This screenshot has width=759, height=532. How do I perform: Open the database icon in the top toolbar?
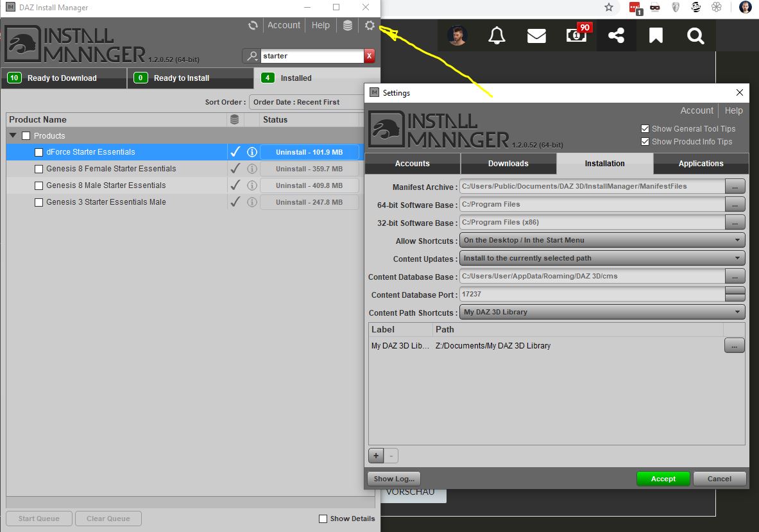click(x=348, y=25)
